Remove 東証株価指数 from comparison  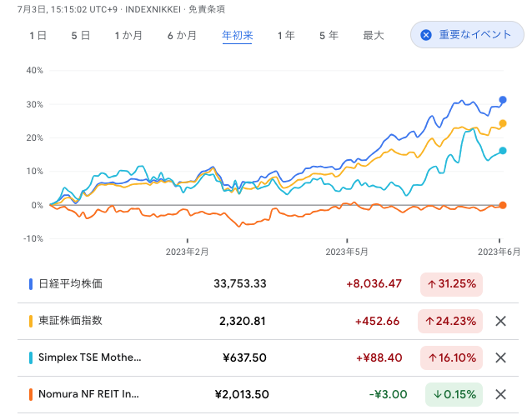[501, 321]
